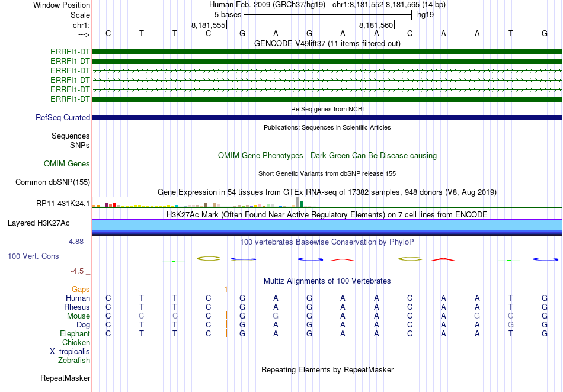Select the X_tropicalis species label

point(70,352)
